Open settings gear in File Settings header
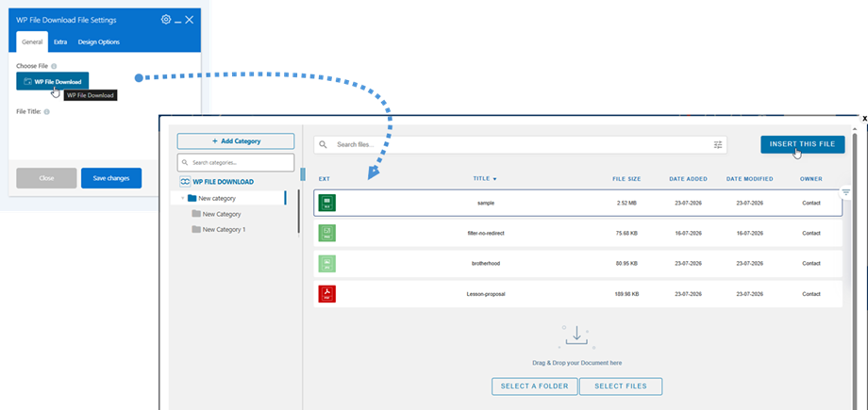Image resolution: width=868 pixels, height=410 pixels. click(x=166, y=20)
